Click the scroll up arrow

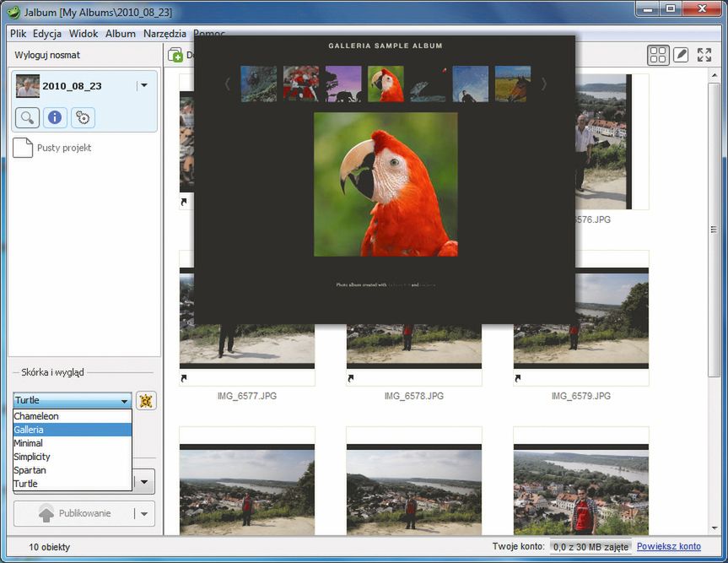click(714, 75)
